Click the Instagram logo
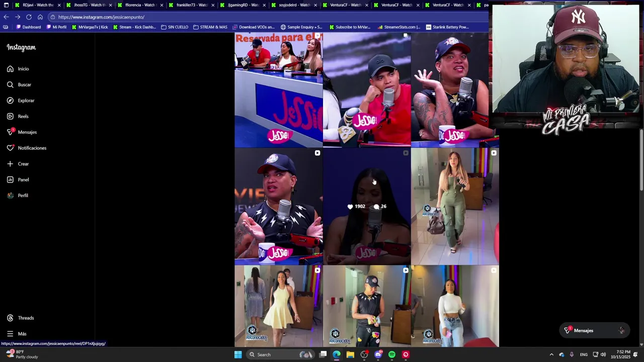644x362 pixels. (x=21, y=47)
